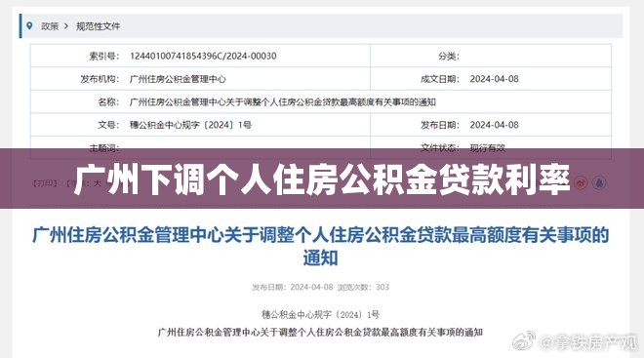Viewport: 644px width, 358px height.
Task: Click the 名称 row notice title text
Action: pos(283,101)
